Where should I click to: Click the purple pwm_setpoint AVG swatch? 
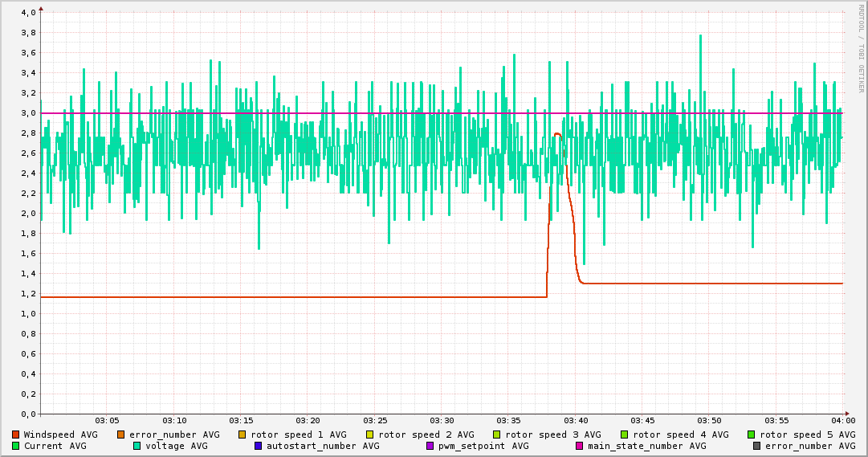pos(430,446)
